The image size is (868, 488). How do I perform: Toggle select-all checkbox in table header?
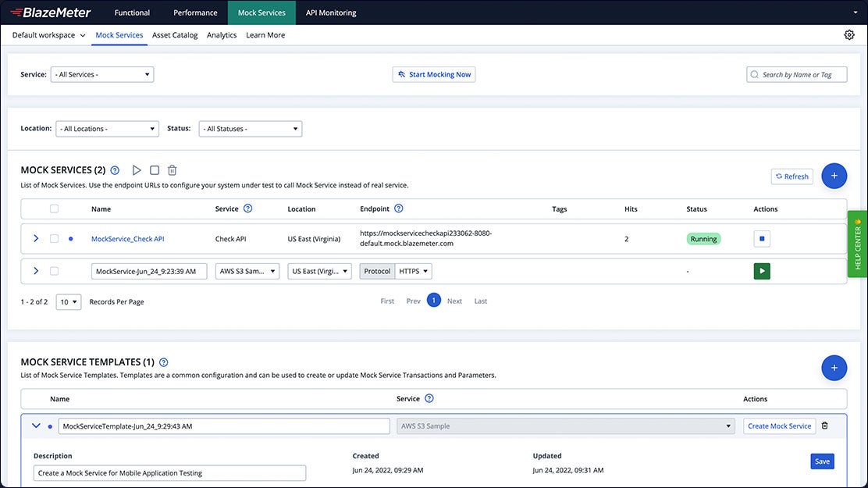coord(54,208)
